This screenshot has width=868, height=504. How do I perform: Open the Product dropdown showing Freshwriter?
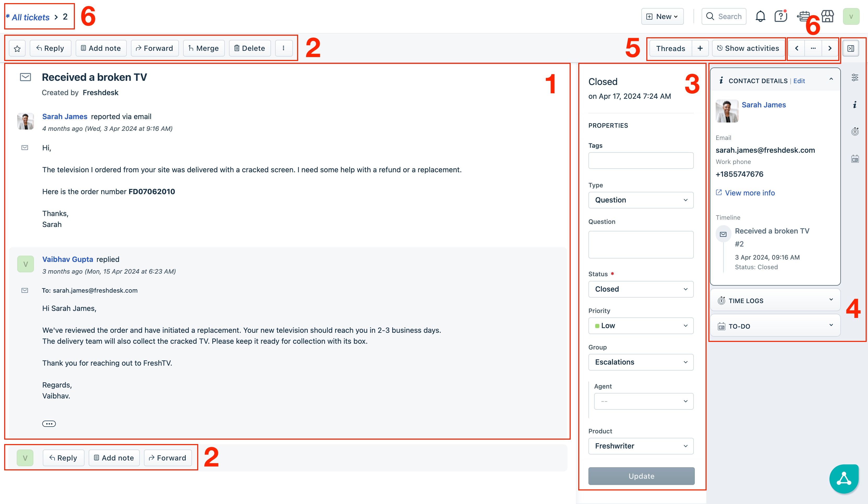641,446
